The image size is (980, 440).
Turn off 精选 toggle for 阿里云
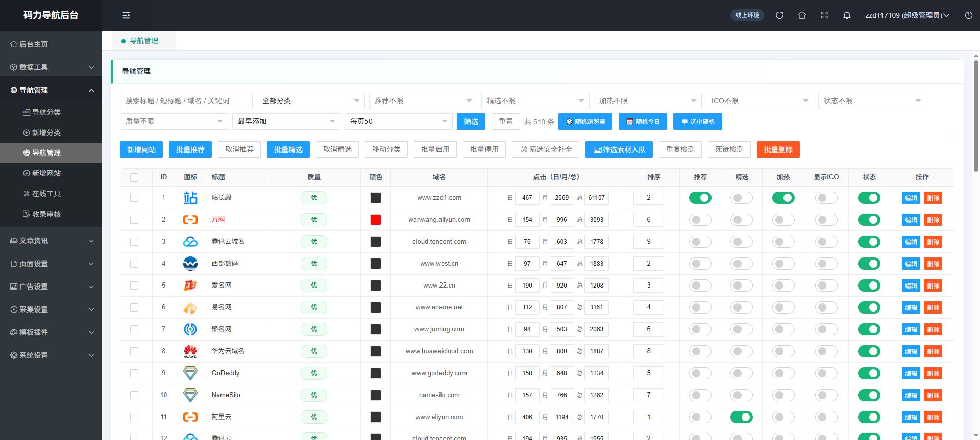742,417
